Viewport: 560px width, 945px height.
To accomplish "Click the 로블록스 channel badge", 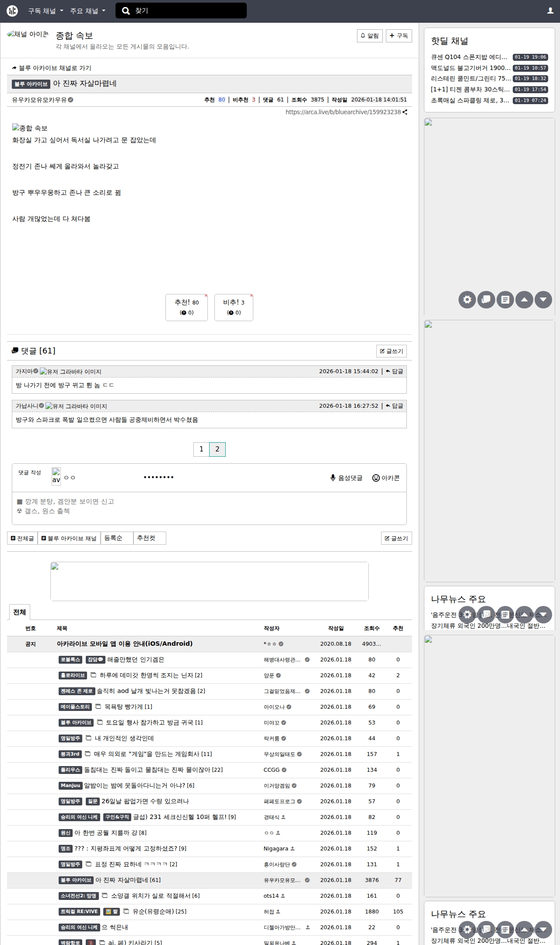I will point(70,660).
